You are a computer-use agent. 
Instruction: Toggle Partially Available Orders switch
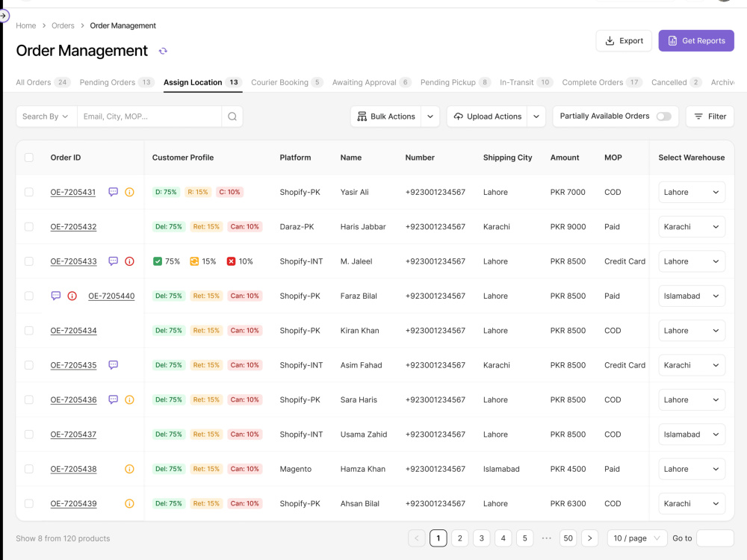(663, 116)
